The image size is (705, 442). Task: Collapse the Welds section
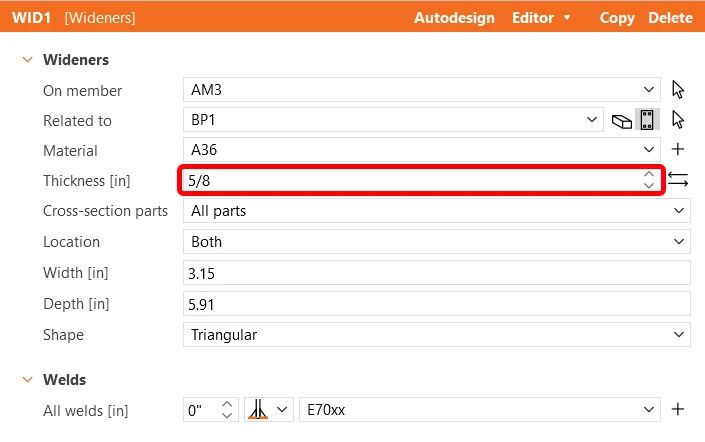coord(27,379)
